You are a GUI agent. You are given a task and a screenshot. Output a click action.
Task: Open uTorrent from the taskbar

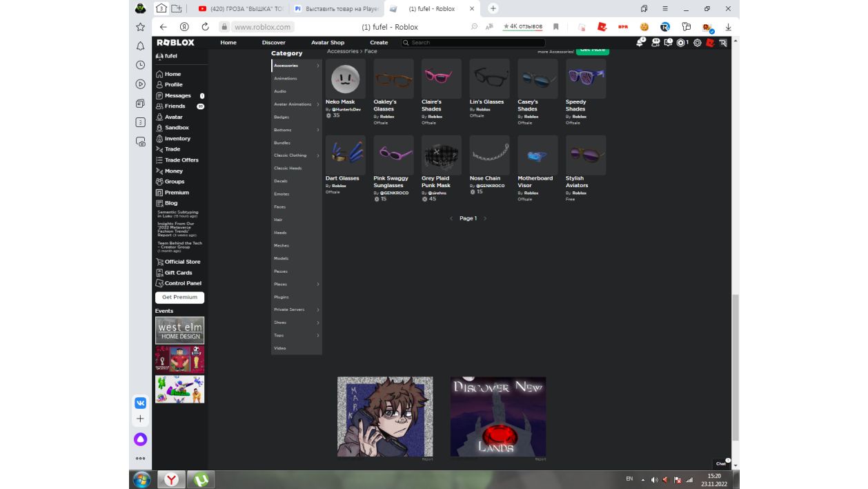coord(201,479)
